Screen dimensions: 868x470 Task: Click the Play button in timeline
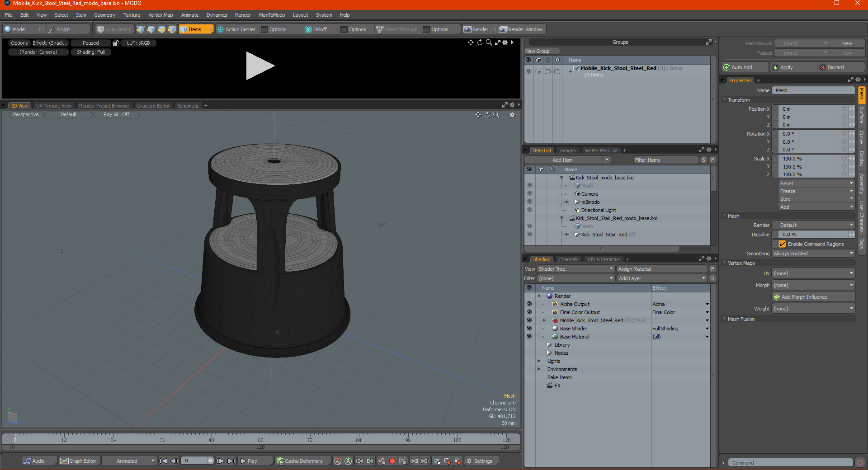(x=255, y=461)
